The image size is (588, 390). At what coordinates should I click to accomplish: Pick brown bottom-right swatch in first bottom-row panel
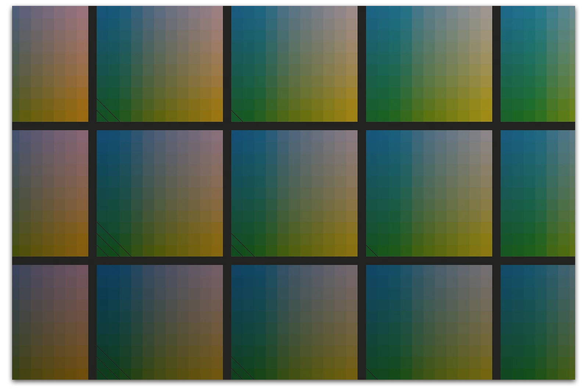(x=83, y=374)
